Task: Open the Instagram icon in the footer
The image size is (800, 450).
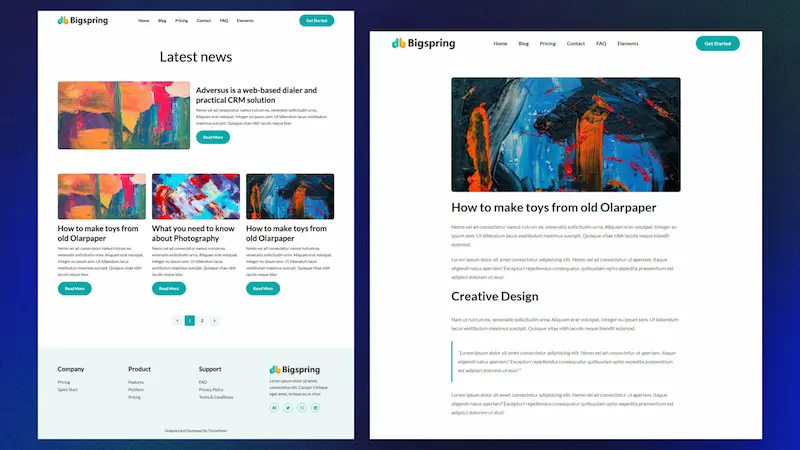Action: [302, 408]
